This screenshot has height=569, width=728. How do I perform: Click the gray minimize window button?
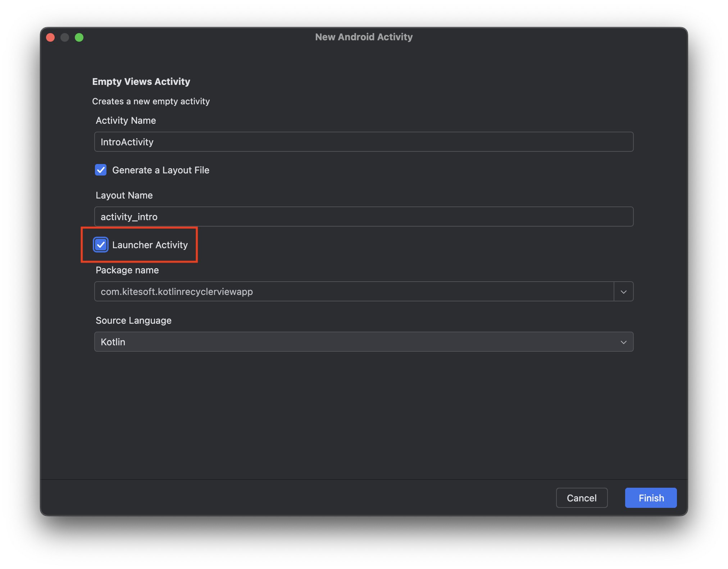(65, 37)
